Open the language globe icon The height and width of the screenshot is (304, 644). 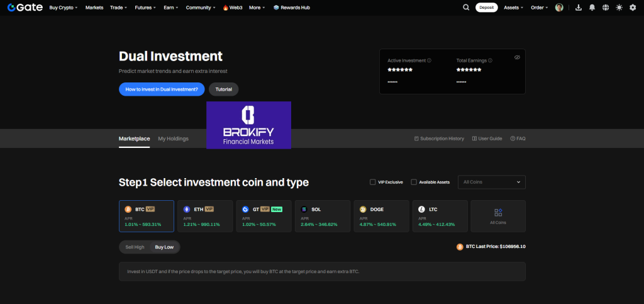coord(606,8)
